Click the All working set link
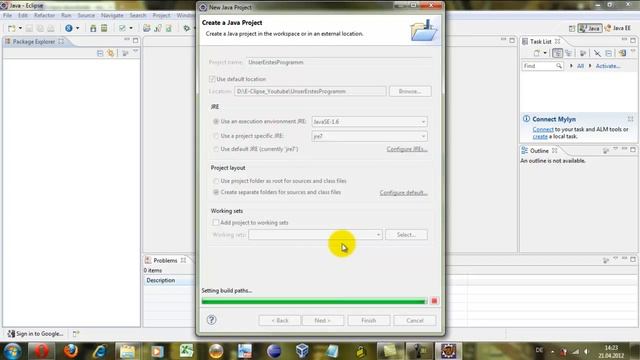 click(580, 66)
